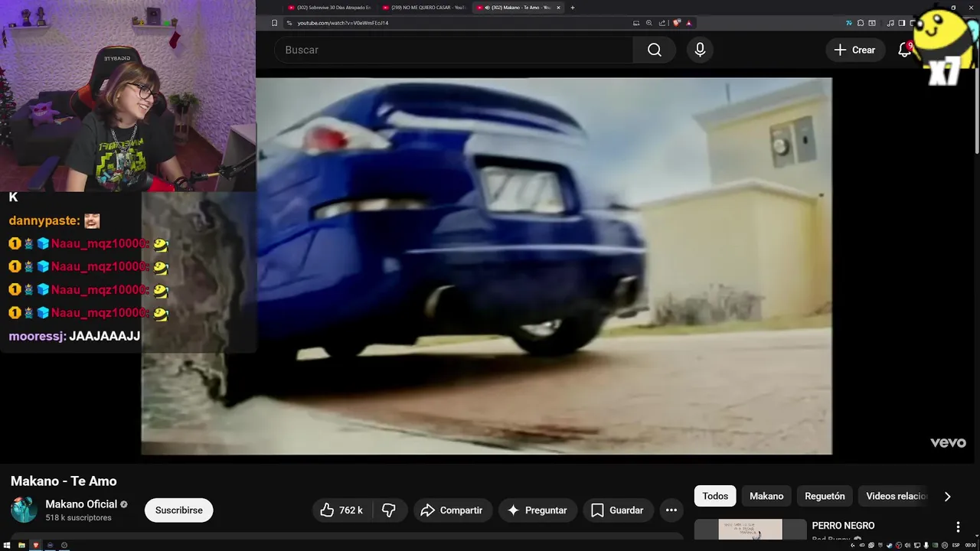Select the 'Reguetón' filter chip
This screenshot has width=980, height=551.
click(825, 496)
